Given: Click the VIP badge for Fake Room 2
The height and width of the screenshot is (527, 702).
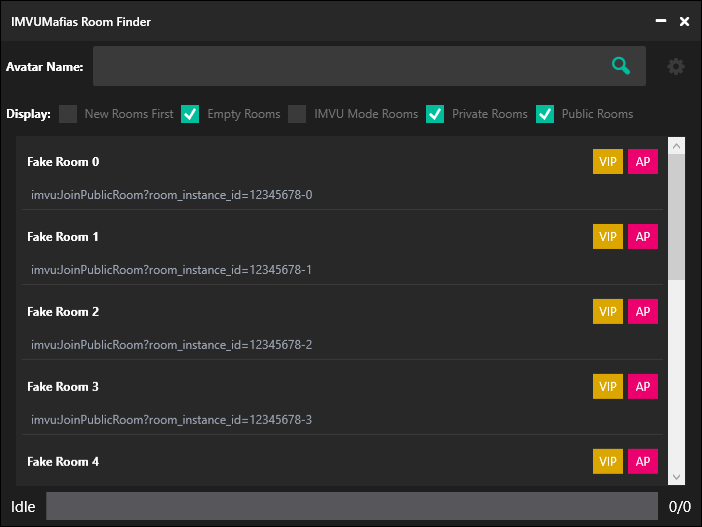Looking at the screenshot, I should (608, 311).
